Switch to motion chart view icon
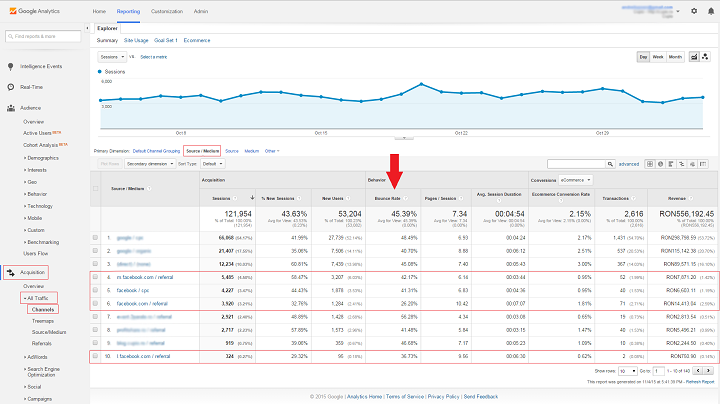Screen dimensions: 720x404 [707, 58]
